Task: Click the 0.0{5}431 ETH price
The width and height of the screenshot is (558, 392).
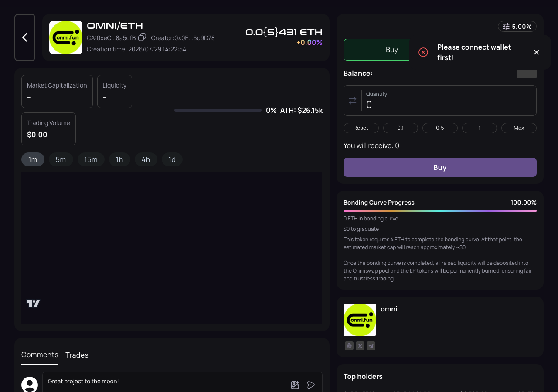Action: 284,32
